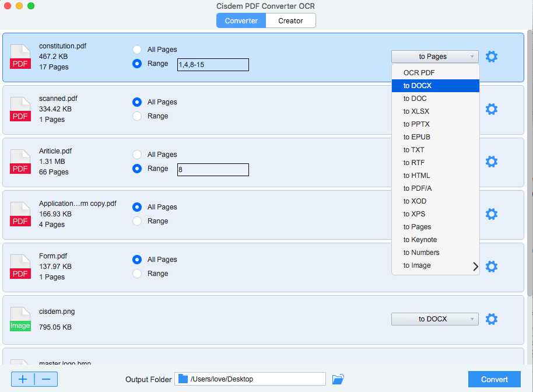
Task: Choose 'to PPTX' from the format menu
Action: point(436,124)
